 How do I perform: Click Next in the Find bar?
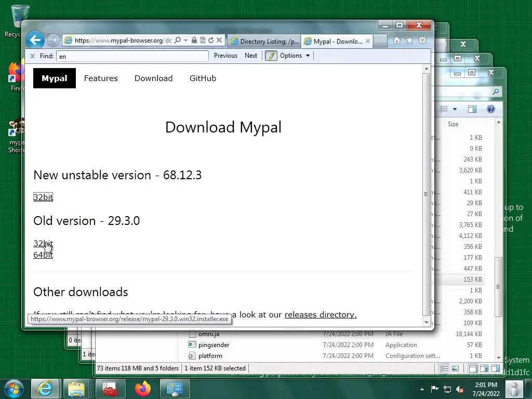pos(251,56)
